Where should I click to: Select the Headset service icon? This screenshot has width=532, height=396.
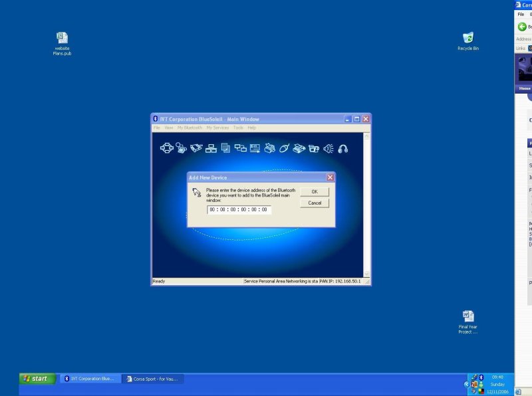(343, 149)
